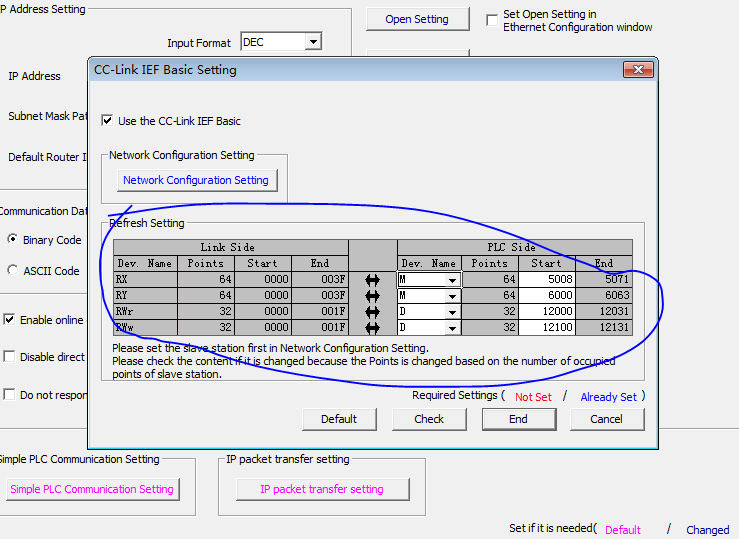Open the RWr row PLC device name dropdown
The width and height of the screenshot is (739, 539).
pyautogui.click(x=452, y=312)
